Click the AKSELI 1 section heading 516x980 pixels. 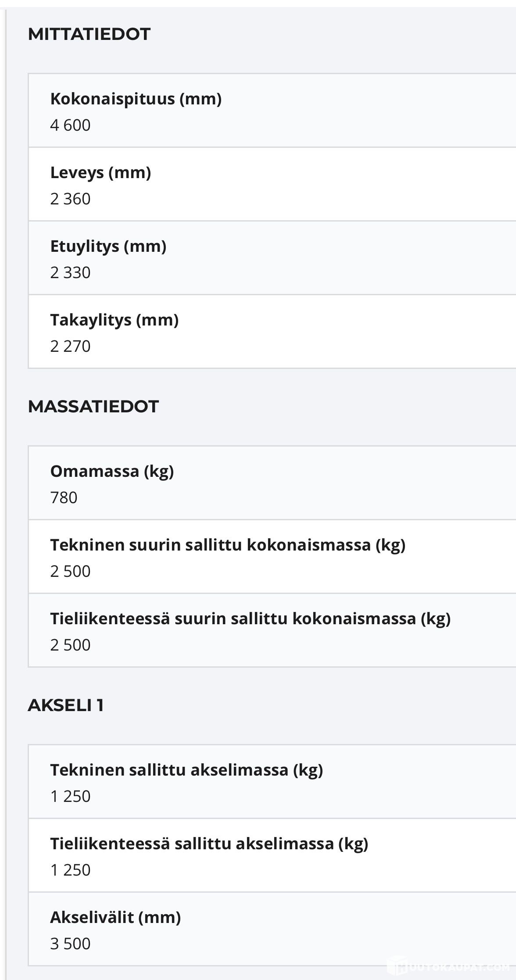(x=66, y=705)
